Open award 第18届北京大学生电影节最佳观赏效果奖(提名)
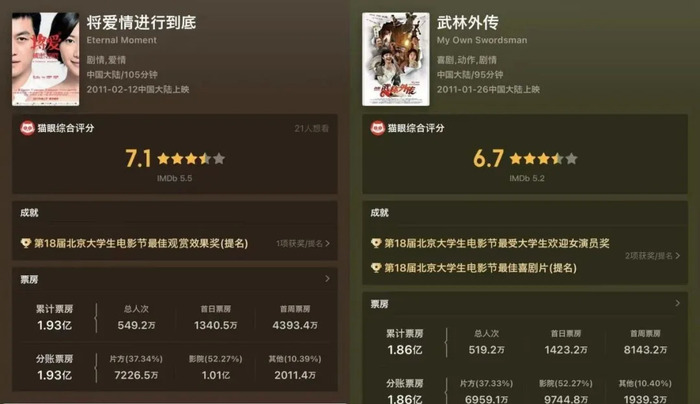 click(141, 243)
